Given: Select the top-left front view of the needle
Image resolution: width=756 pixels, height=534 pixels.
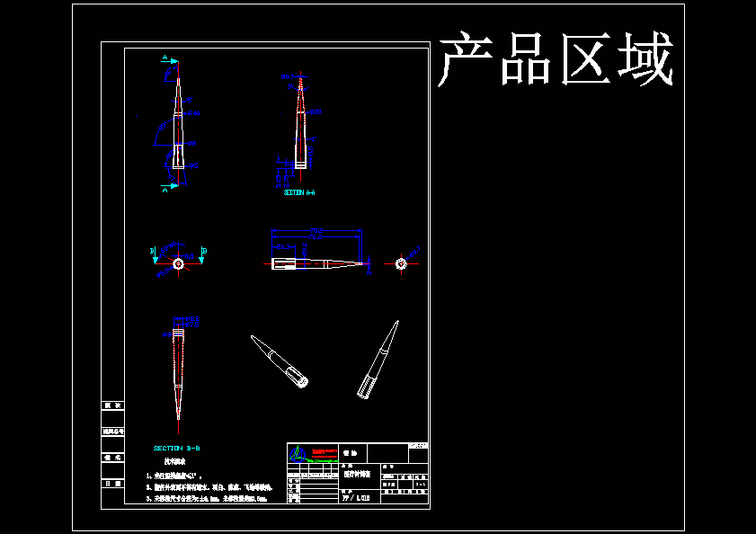Looking at the screenshot, I should (x=179, y=126).
